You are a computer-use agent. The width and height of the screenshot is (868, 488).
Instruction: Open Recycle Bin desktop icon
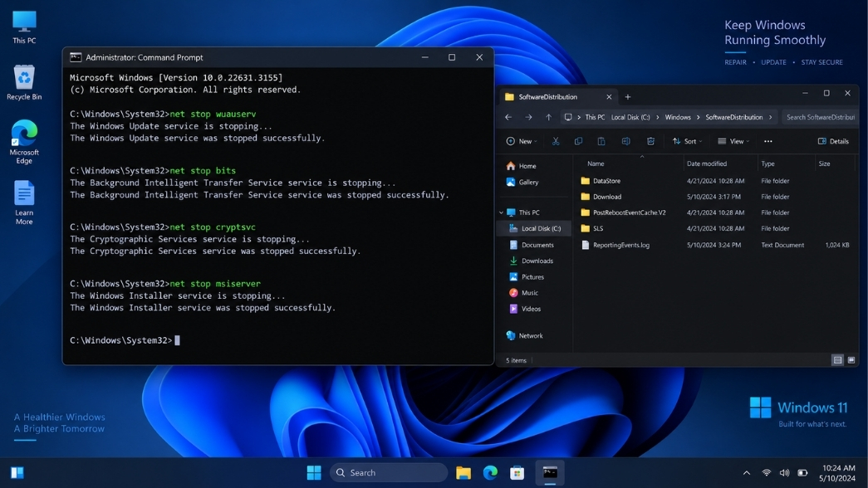tap(24, 83)
